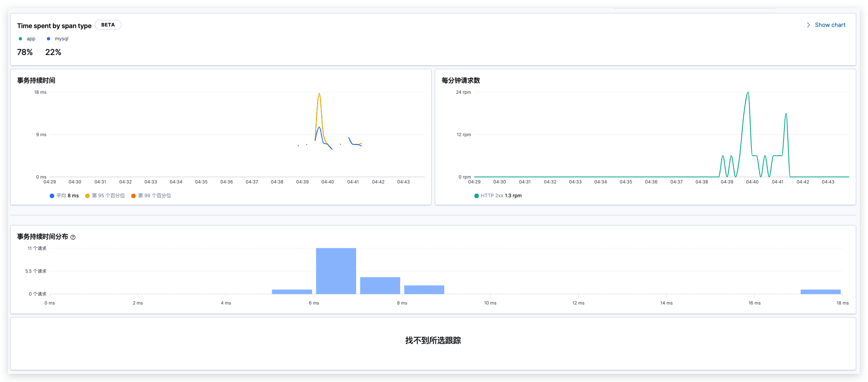Click the 12 rpm axis label

[464, 135]
